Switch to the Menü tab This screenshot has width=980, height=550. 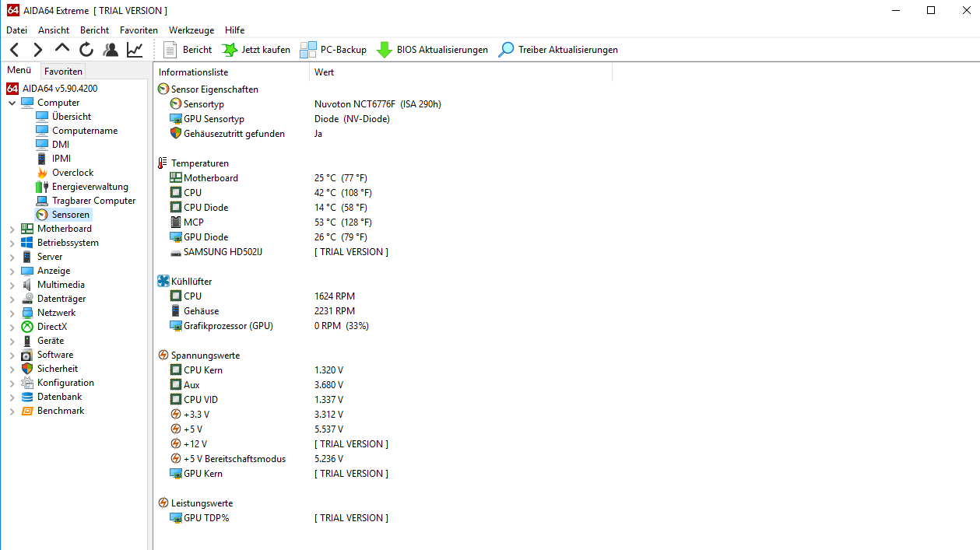[x=19, y=71]
